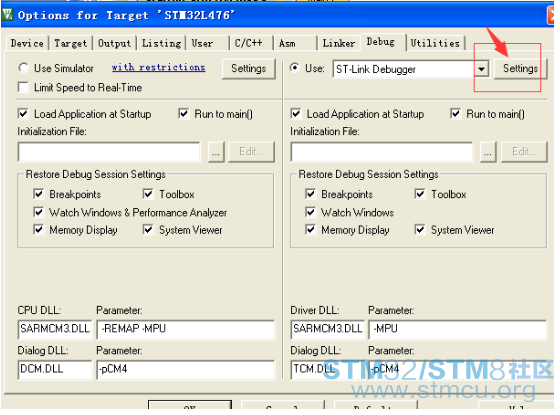560x415 pixels.
Task: Open the Asm tab
Action: pos(295,43)
